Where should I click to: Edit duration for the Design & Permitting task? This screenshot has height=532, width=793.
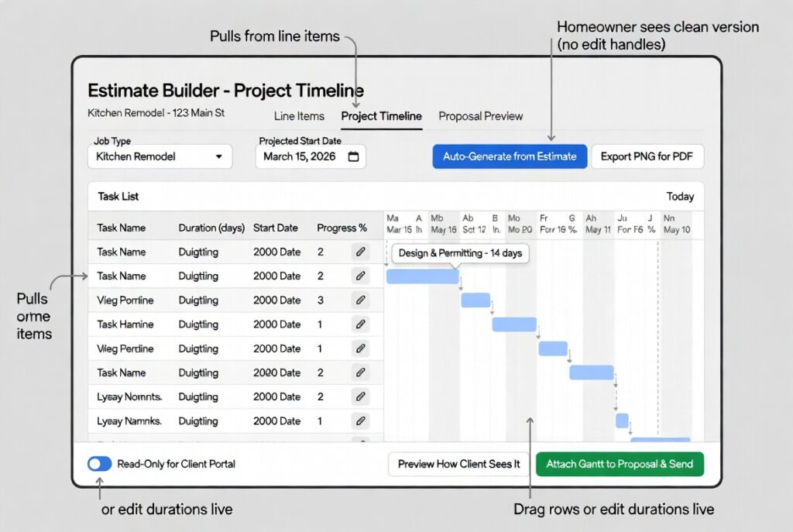[x=361, y=252]
